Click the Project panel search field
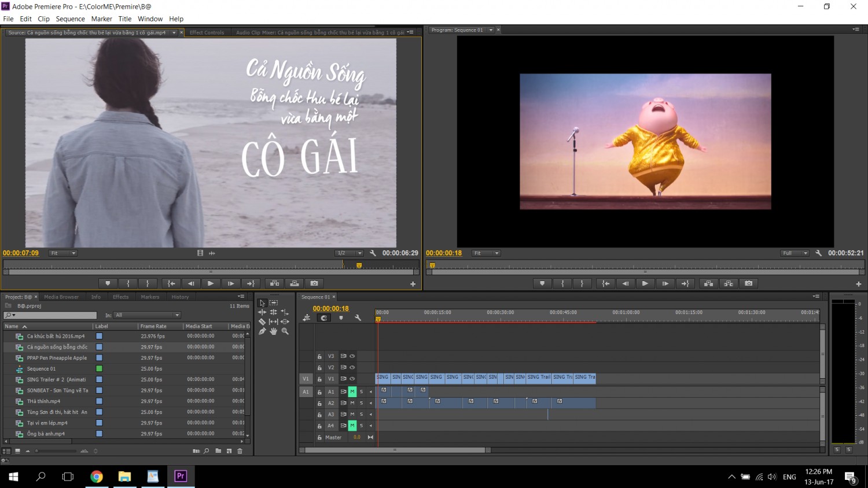868x488 pixels. (50, 315)
